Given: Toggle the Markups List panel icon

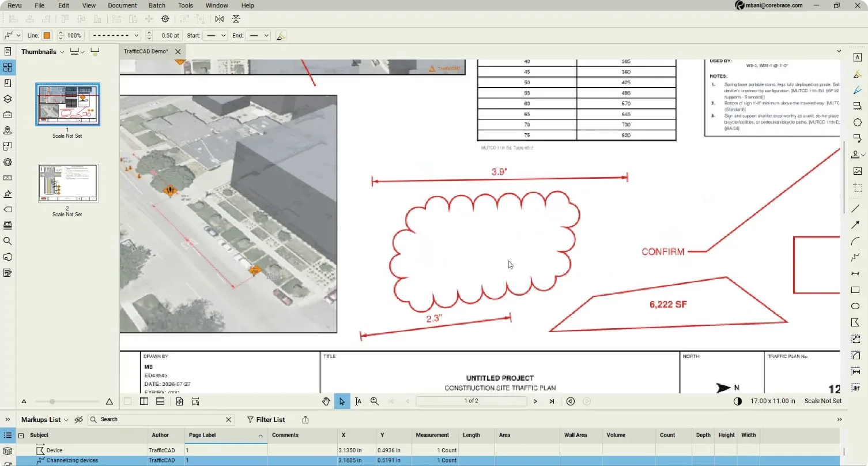Looking at the screenshot, I should 7,435.
